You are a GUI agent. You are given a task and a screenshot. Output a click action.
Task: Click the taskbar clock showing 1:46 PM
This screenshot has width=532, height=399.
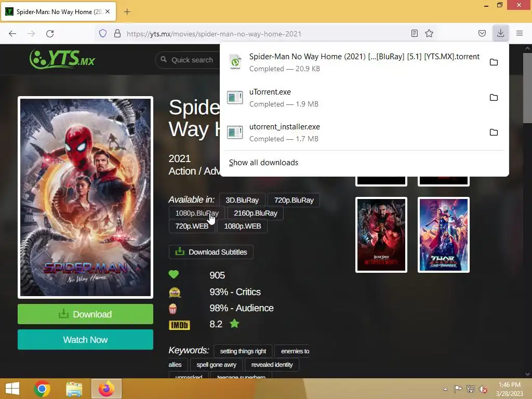point(509,389)
